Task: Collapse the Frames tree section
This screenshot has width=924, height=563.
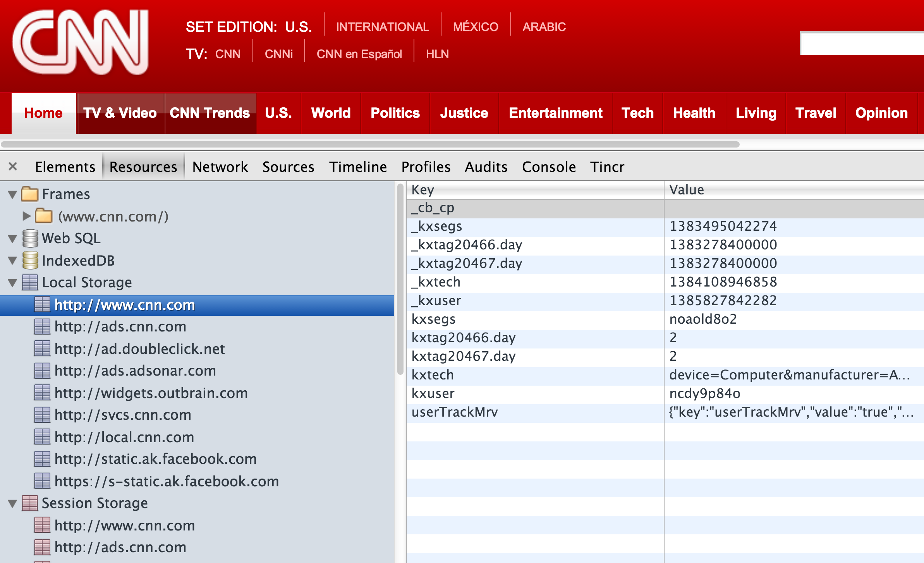Action: (x=12, y=194)
